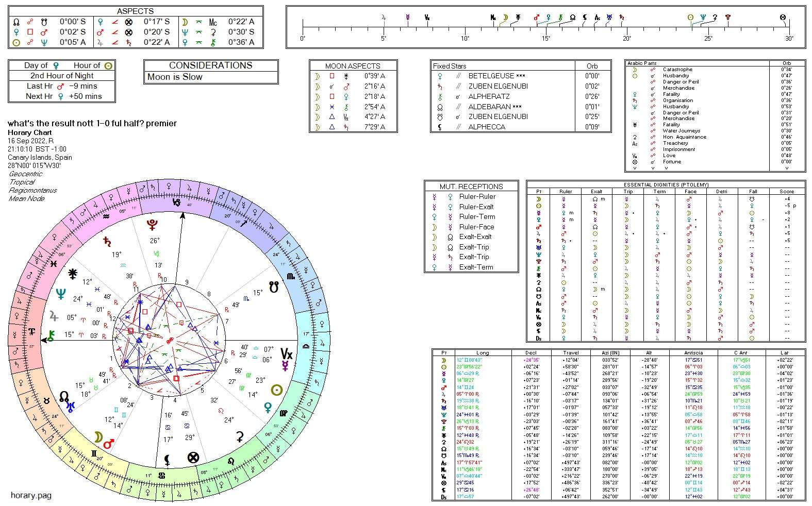Click the black Cancer sign on the zodiac ring
This screenshot has height=506, width=812.
tap(162, 475)
